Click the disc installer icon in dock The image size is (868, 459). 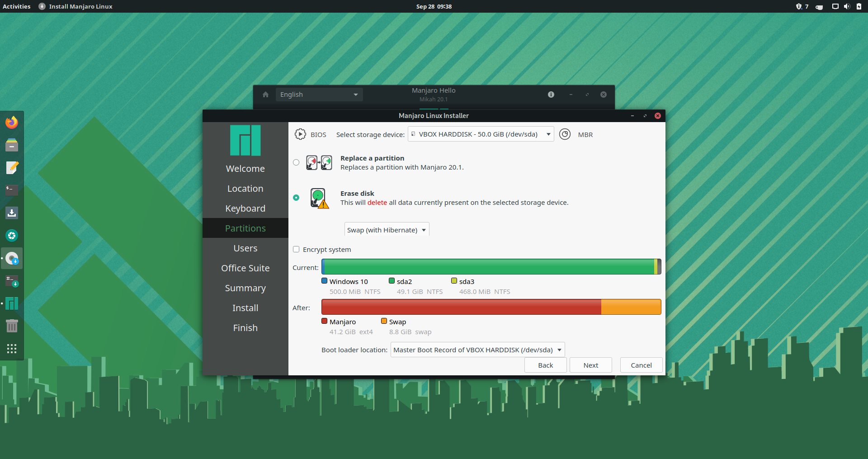(12, 259)
